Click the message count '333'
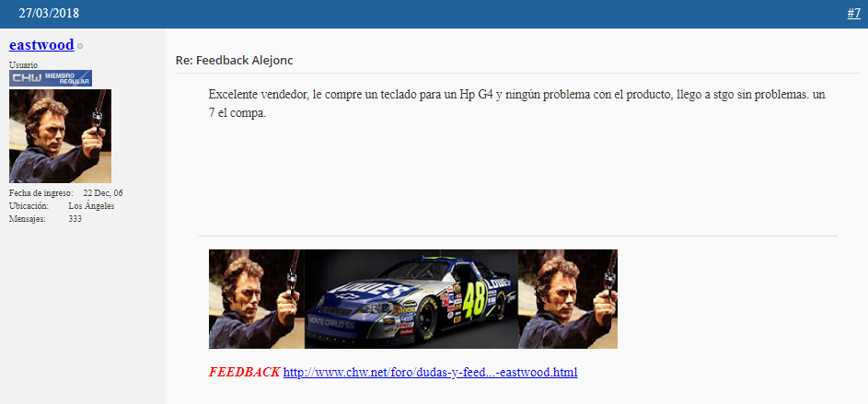 75,219
